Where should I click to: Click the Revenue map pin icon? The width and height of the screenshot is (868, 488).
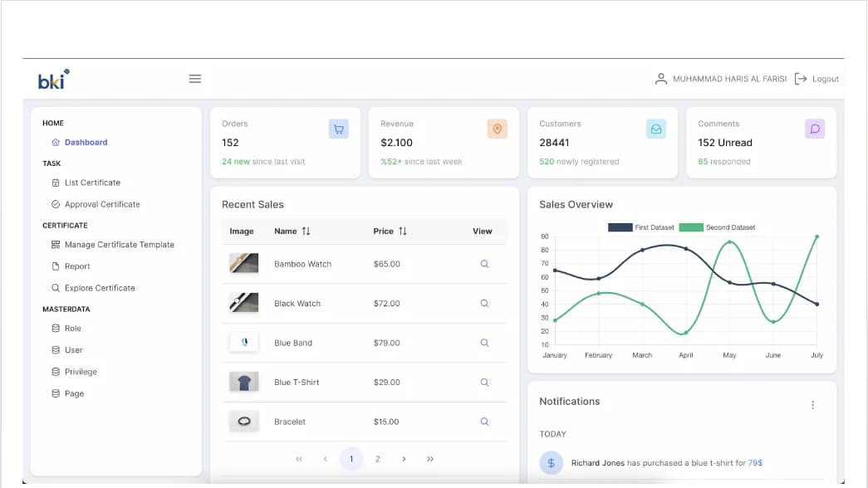point(497,129)
